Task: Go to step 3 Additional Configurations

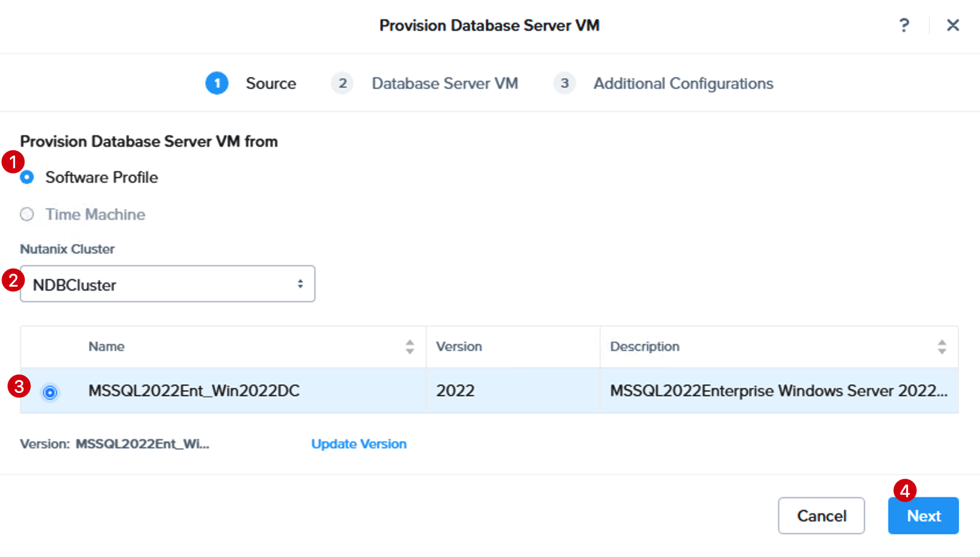Action: point(663,83)
